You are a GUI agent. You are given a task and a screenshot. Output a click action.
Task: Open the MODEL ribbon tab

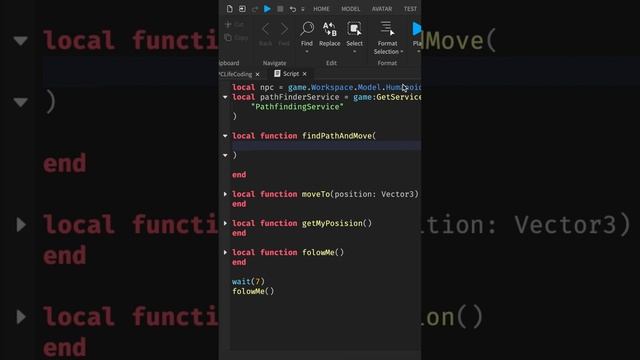click(351, 9)
